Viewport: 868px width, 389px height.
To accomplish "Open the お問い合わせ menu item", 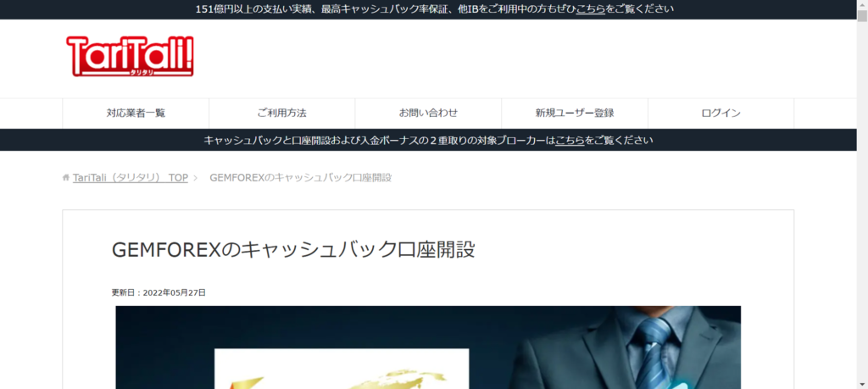I will tap(428, 113).
